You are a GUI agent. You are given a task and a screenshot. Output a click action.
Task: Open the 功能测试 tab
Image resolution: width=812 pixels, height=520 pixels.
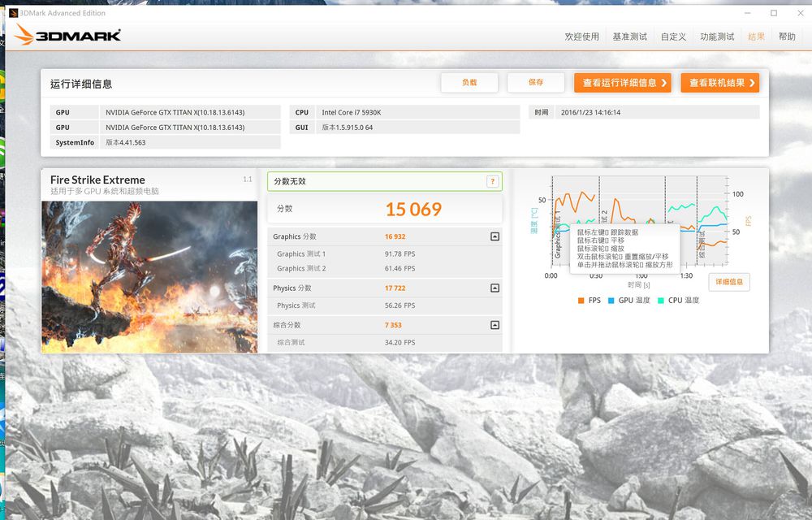pos(717,37)
